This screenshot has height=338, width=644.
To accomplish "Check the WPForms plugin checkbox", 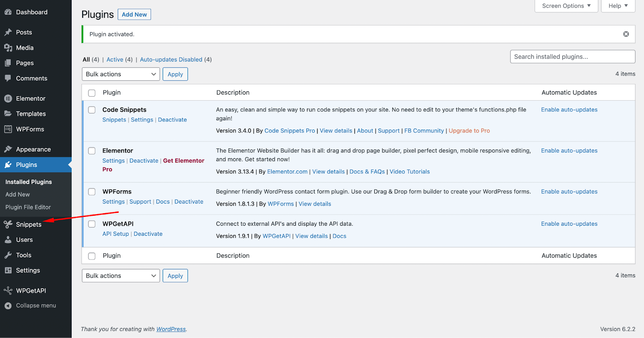I will 92,192.
